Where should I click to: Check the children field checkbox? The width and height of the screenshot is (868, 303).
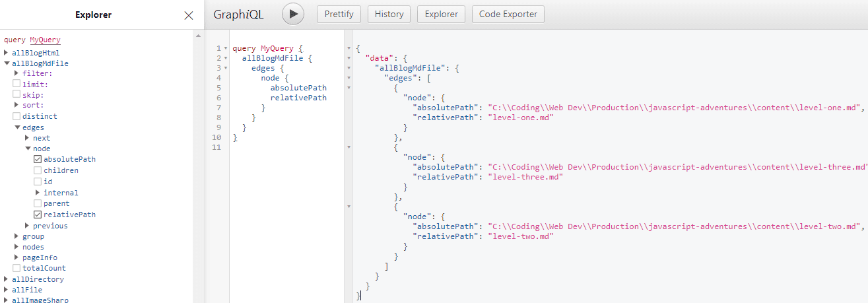point(38,170)
